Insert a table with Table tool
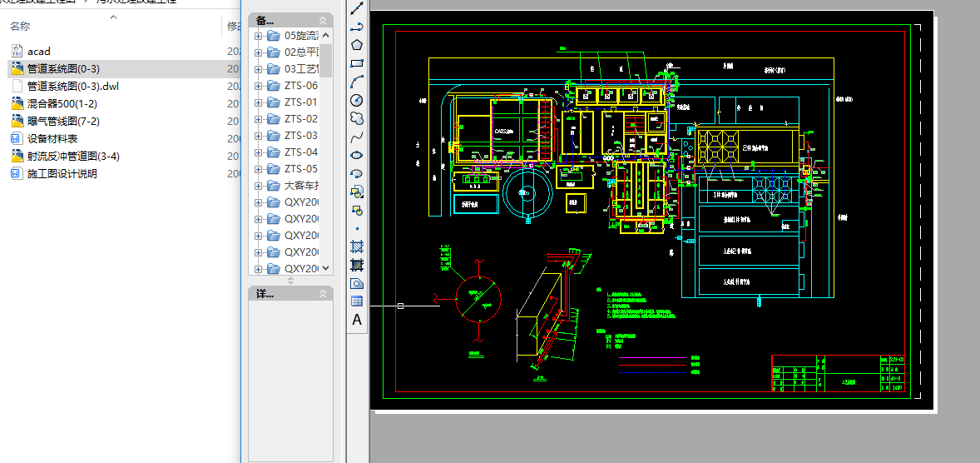This screenshot has width=980, height=463. 357,301
